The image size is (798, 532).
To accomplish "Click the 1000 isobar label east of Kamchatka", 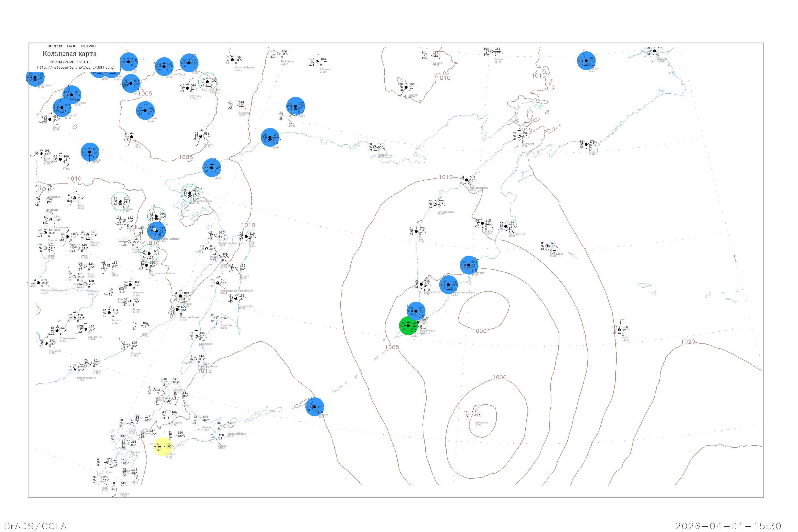I will click(x=479, y=331).
